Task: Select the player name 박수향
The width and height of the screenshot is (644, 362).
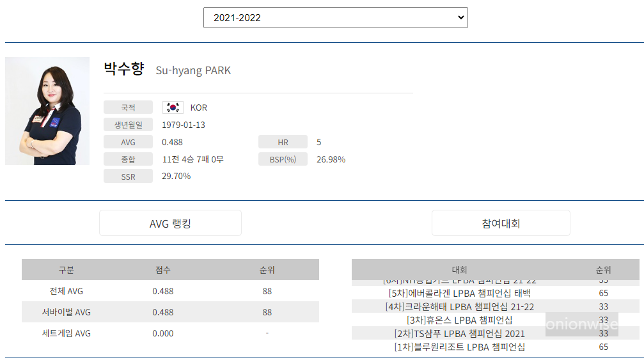Action: (123, 68)
